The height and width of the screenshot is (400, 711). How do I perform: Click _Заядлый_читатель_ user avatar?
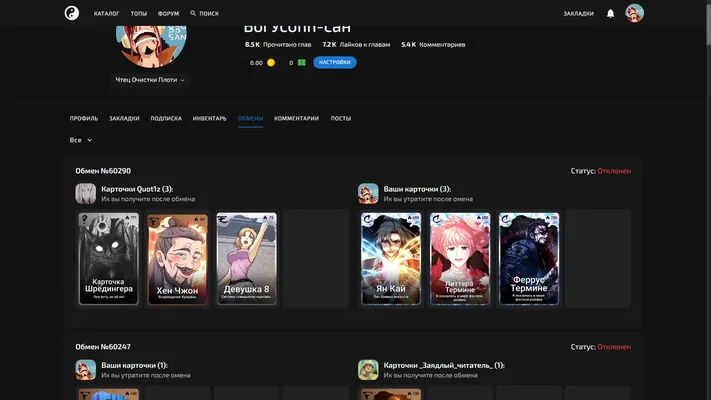click(368, 370)
